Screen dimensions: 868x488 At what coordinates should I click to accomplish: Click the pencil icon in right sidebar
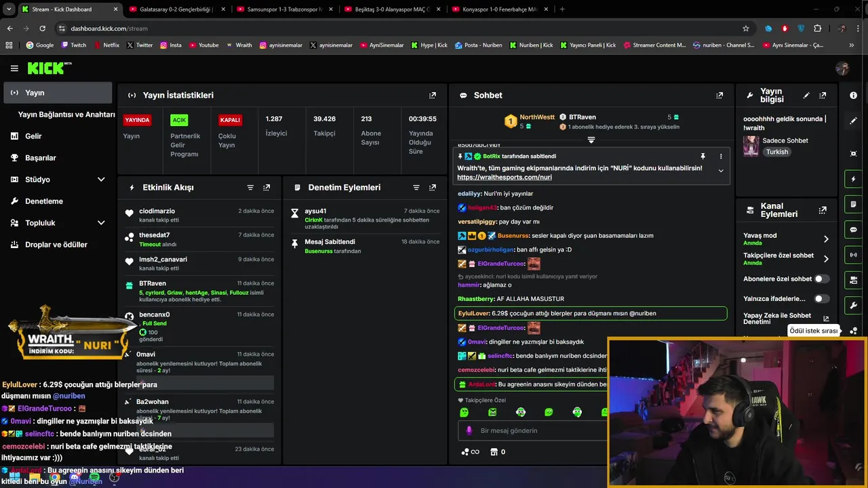point(854,121)
